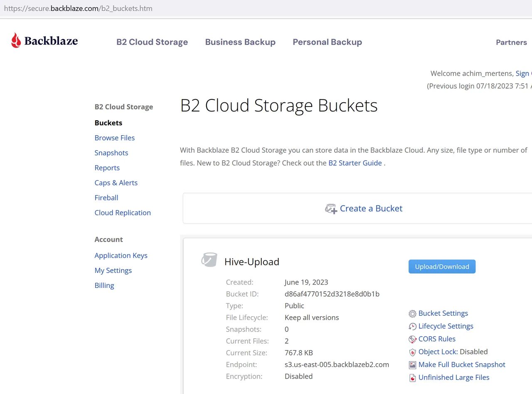Click the snapshot icon beside Make Full Bucket Snapshot
Viewport: 532px width, 394px height.
[412, 365]
